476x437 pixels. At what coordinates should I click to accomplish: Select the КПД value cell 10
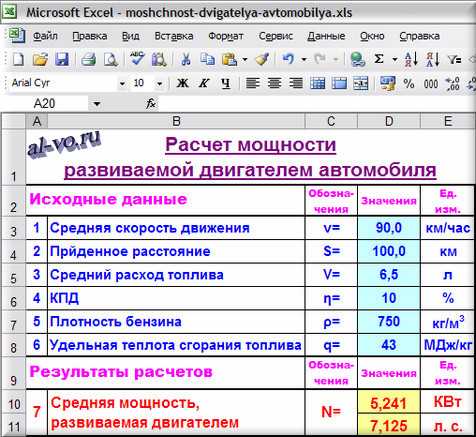coord(389,298)
